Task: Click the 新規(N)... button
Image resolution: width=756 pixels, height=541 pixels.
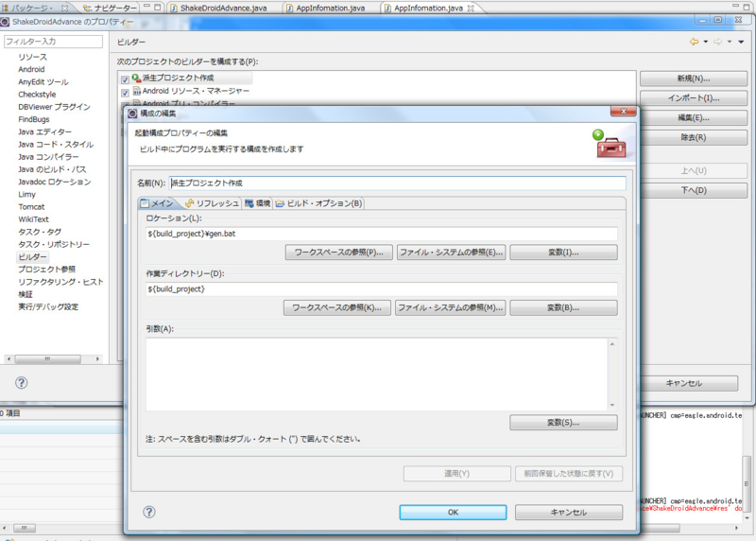Action: pos(694,79)
